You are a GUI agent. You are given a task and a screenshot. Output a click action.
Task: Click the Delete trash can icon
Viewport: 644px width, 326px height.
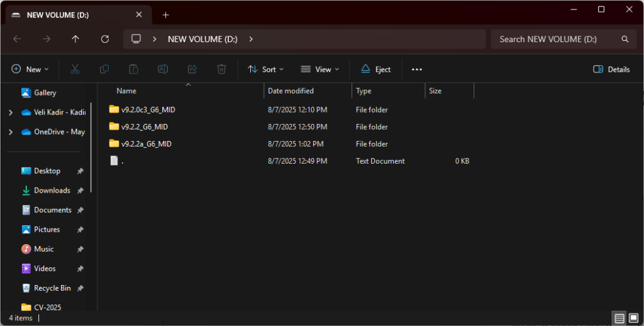pyautogui.click(x=221, y=69)
